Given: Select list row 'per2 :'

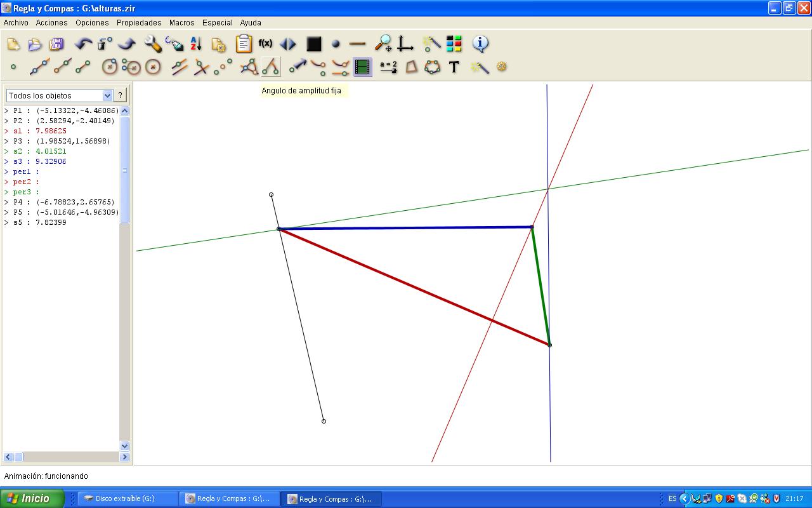Looking at the screenshot, I should (x=61, y=182).
